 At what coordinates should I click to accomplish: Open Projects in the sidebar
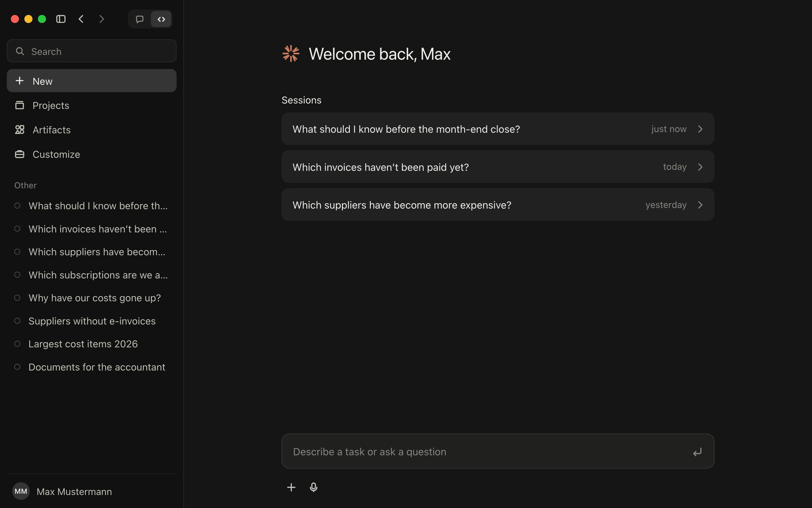pyautogui.click(x=92, y=105)
